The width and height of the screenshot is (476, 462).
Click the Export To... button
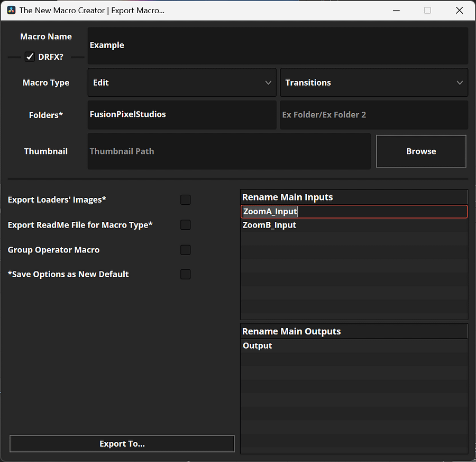(122, 444)
